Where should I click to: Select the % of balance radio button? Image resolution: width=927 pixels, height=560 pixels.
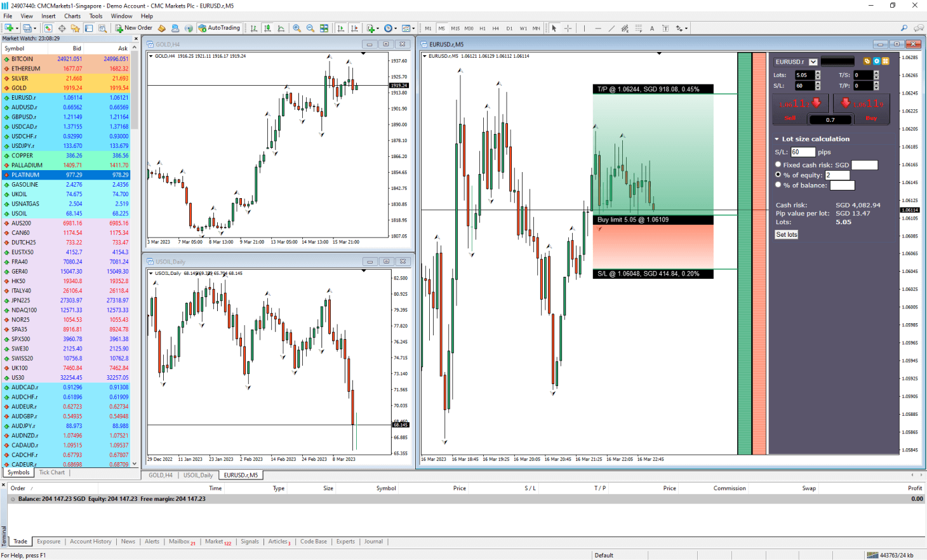[778, 185]
